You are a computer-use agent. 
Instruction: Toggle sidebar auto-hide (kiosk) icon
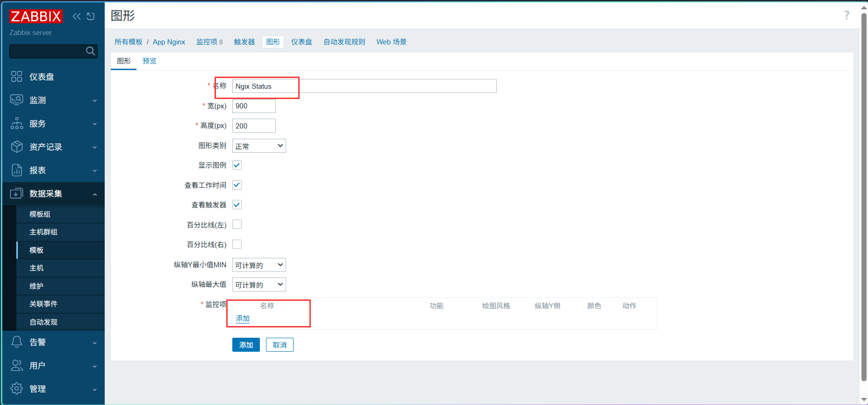tap(91, 16)
